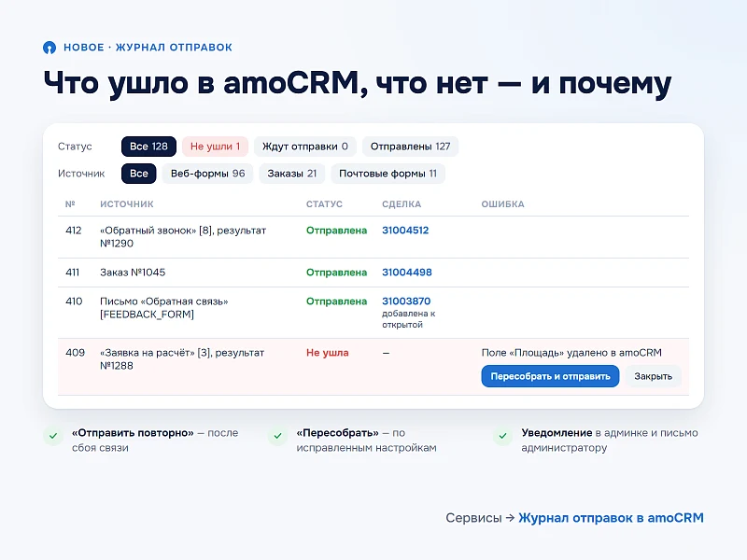Click Отправлена status in row 412
Viewport: 747px width, 560px height.
pos(336,231)
